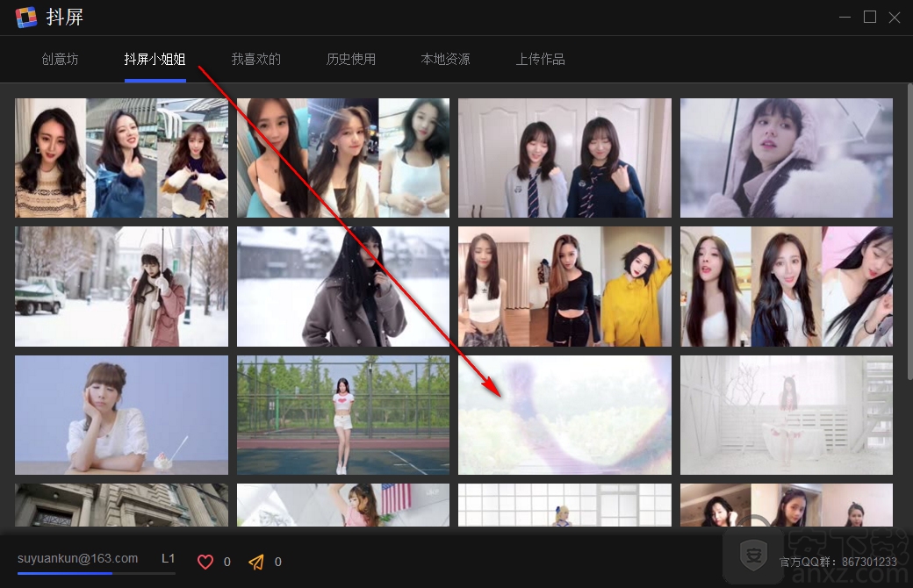Click the like count beside the heart
This screenshot has width=913, height=588.
coord(227,562)
